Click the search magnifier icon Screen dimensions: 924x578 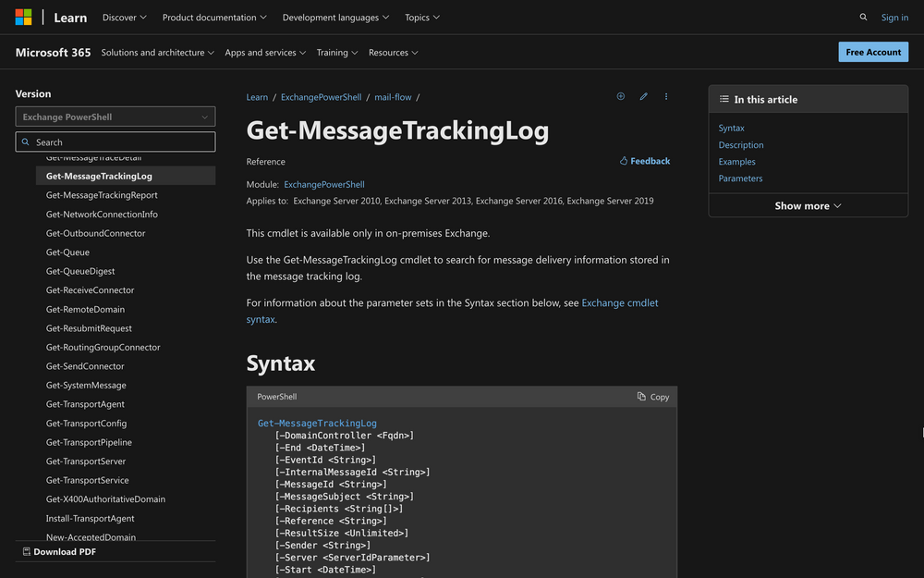click(863, 17)
